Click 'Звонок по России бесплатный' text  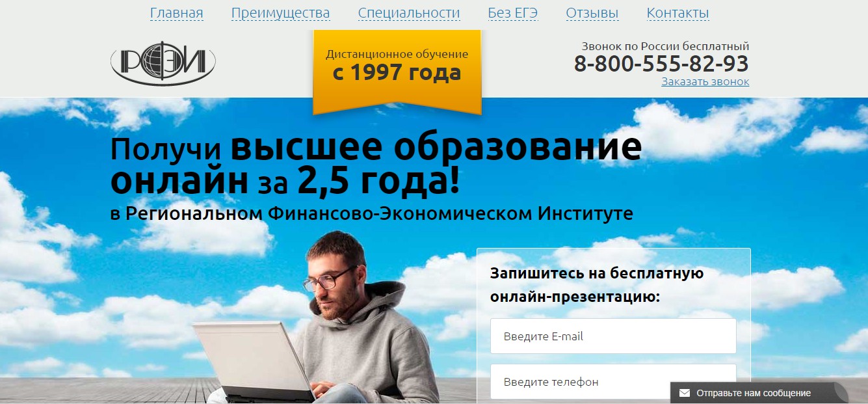point(665,46)
